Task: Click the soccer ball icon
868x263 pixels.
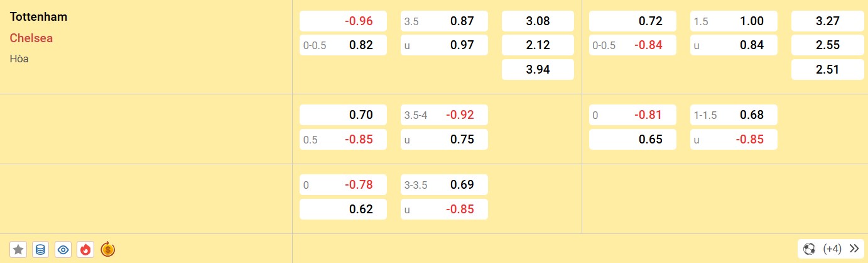Action: coord(809,249)
